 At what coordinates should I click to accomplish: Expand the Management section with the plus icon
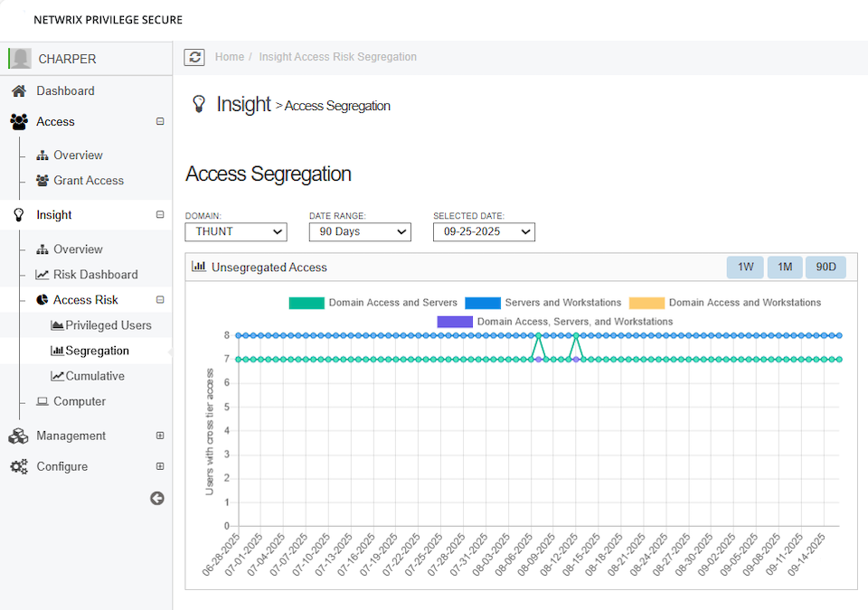point(160,436)
